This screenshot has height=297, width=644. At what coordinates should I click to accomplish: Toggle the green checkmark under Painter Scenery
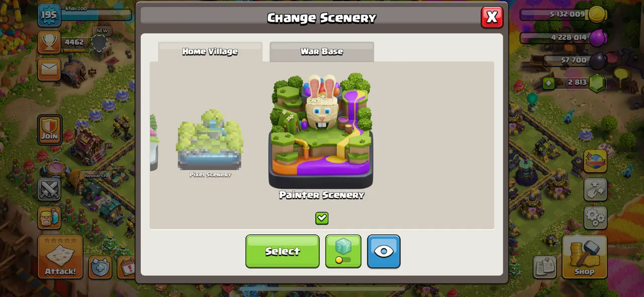(322, 218)
